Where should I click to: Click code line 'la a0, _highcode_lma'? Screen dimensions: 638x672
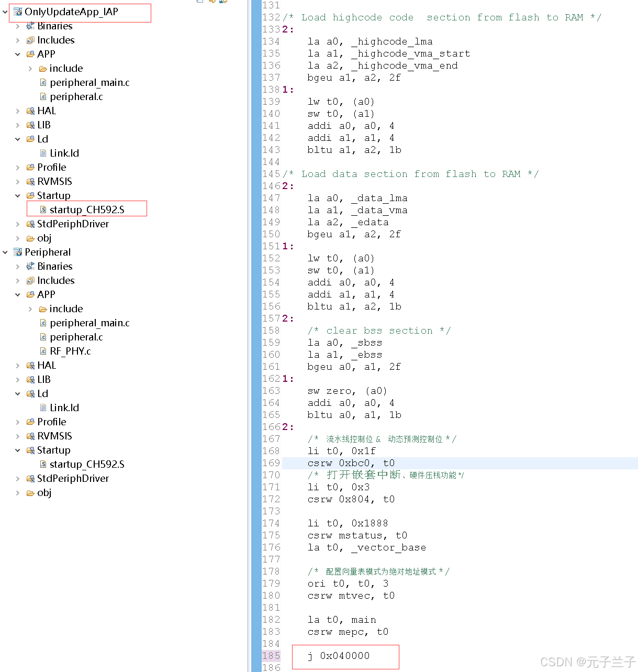(370, 41)
